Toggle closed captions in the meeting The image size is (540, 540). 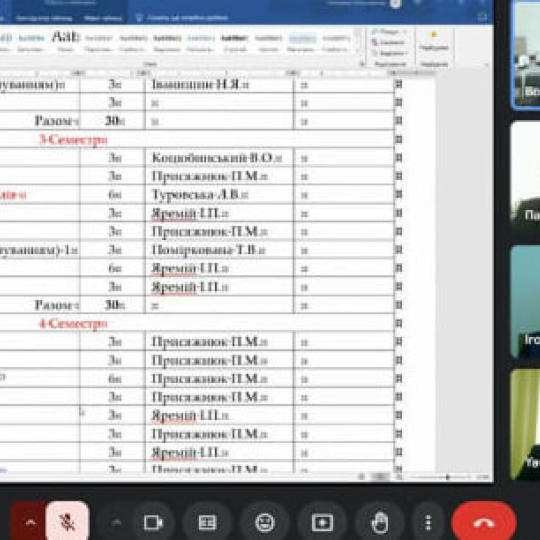pos(207,523)
